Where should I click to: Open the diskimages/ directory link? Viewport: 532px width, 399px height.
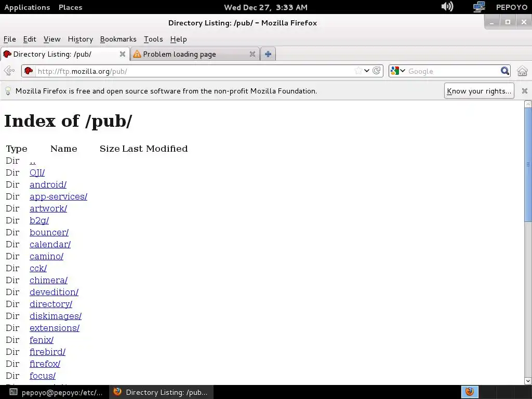55,316
